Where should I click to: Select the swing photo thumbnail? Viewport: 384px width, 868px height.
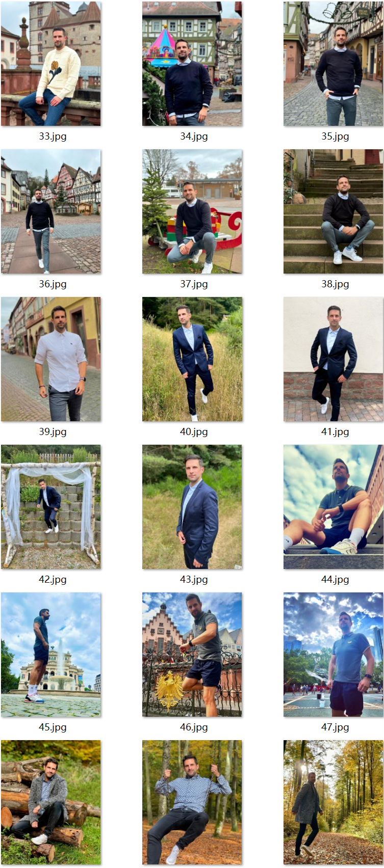click(192, 802)
